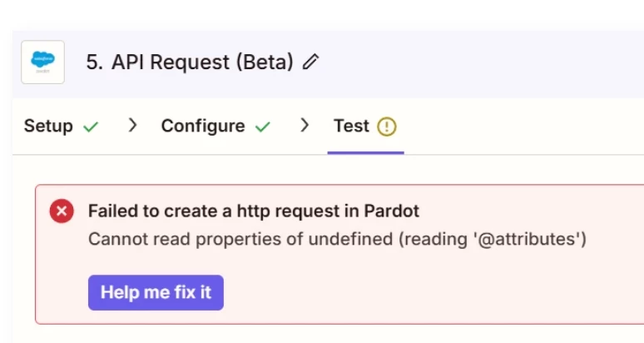The height and width of the screenshot is (343, 644).
Task: Click the green checkmark beside Setup
Action: (92, 127)
